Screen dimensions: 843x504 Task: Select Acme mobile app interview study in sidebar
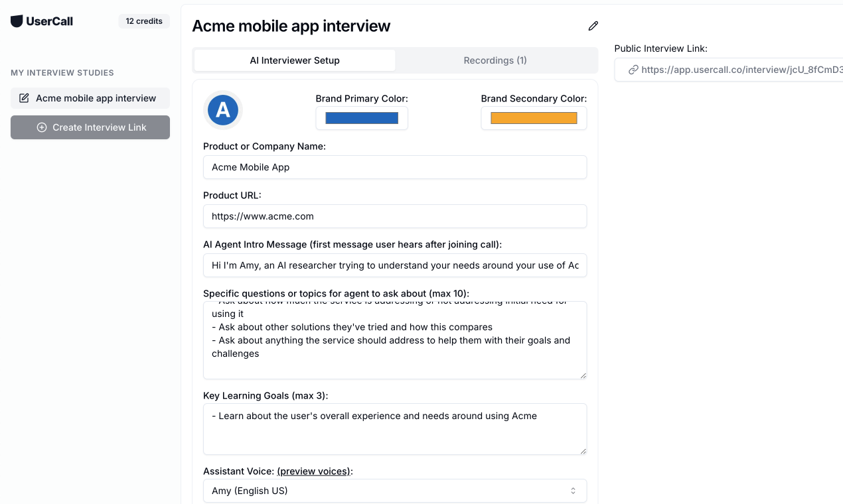pos(90,98)
